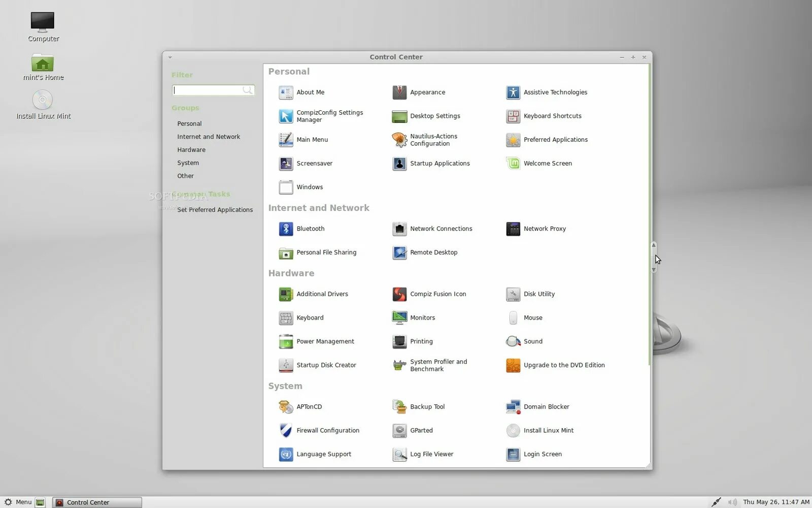
Task: Open Bluetooth settings icon
Action: (286, 229)
